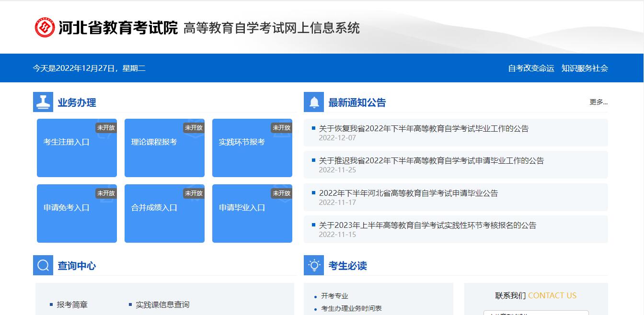The height and width of the screenshot is (315, 644).
Task: Click the Hebei Education Examination Authority logo
Action: coord(45,28)
